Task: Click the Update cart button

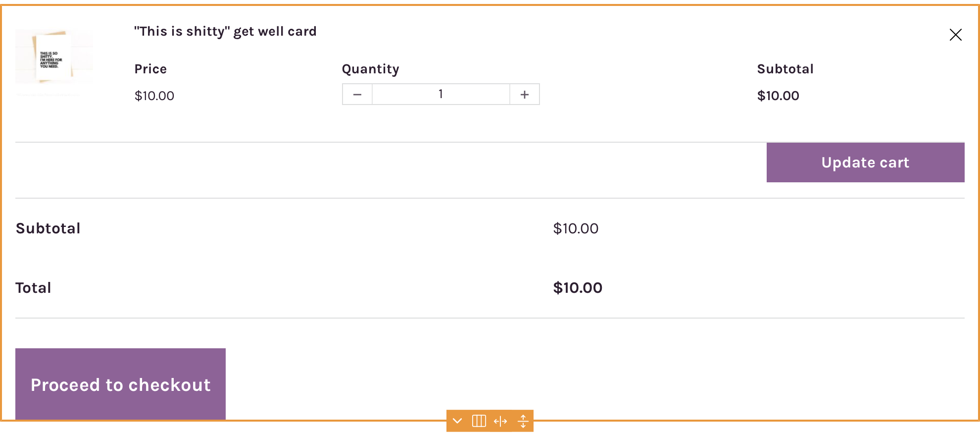Action: click(865, 163)
